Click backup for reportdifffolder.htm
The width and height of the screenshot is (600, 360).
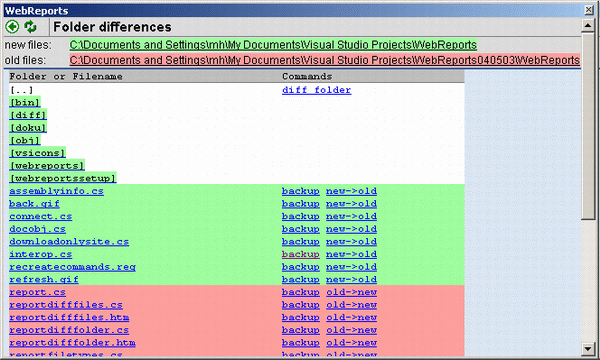point(301,342)
